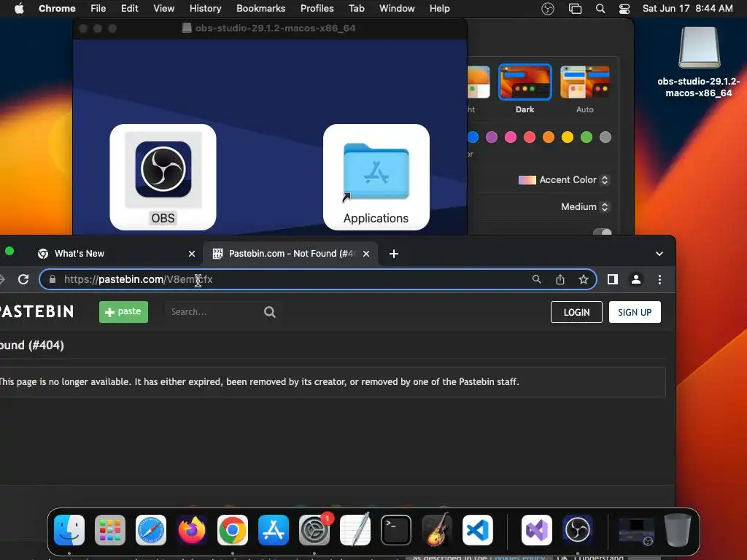Choose the red accent color
Image resolution: width=747 pixels, height=560 pixels.
coord(530,137)
